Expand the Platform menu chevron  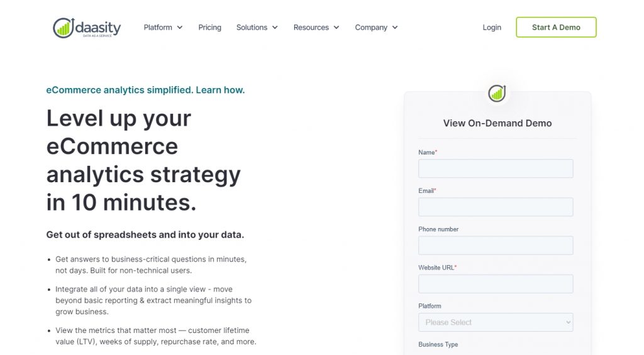(180, 28)
